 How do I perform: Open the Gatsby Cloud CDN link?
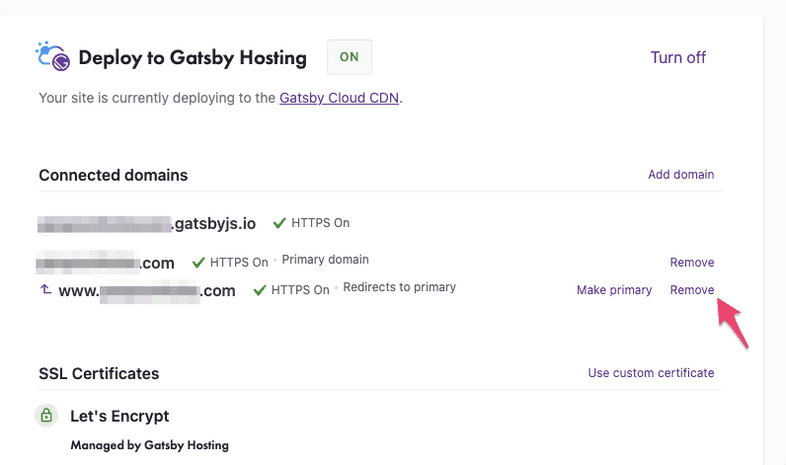(340, 98)
